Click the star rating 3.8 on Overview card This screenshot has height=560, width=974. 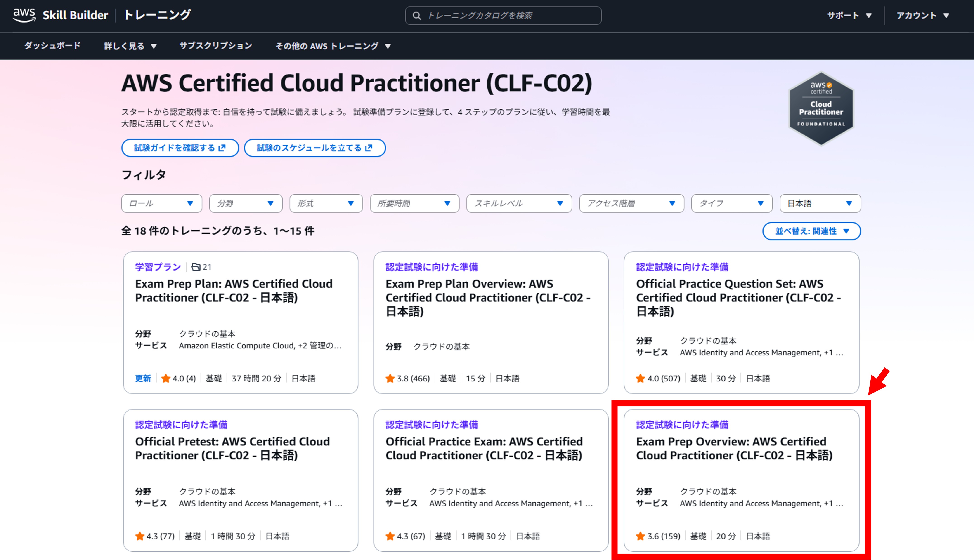coord(390,379)
